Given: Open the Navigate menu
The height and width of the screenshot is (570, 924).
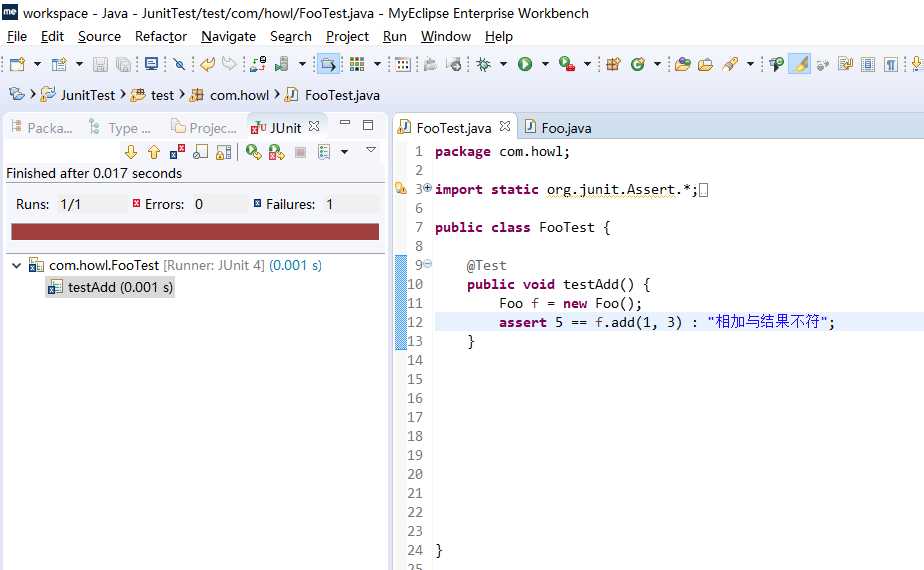Looking at the screenshot, I should (229, 37).
